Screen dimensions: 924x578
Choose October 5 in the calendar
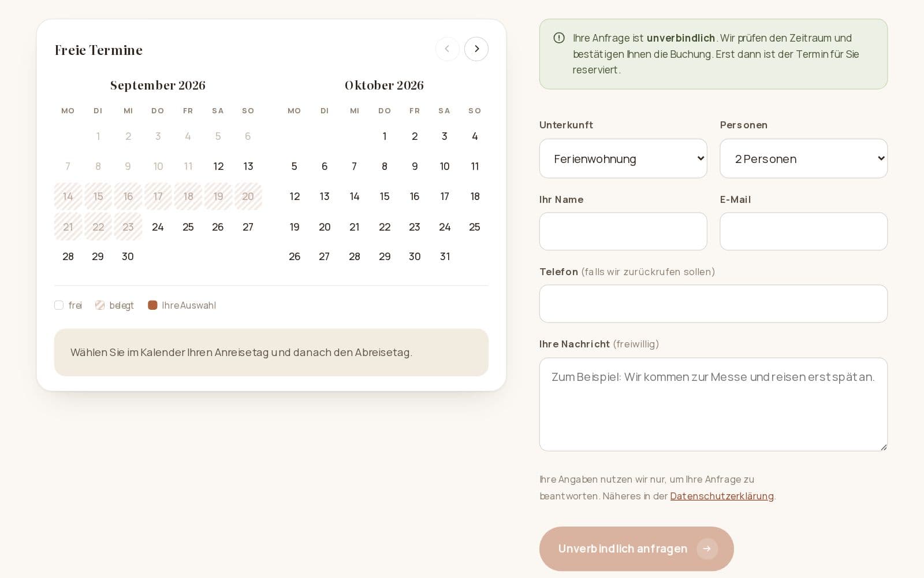295,166
